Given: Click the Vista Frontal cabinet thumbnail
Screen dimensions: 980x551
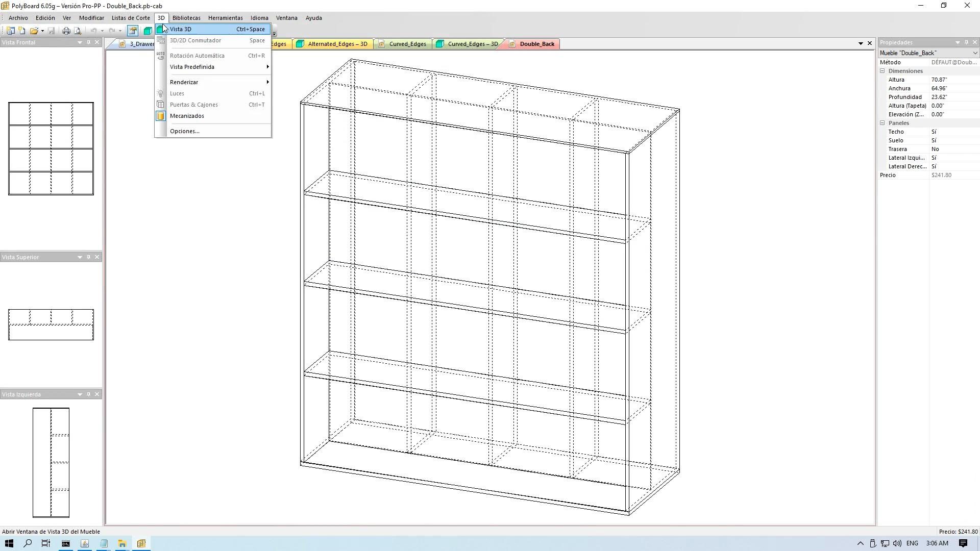Looking at the screenshot, I should click(51, 148).
